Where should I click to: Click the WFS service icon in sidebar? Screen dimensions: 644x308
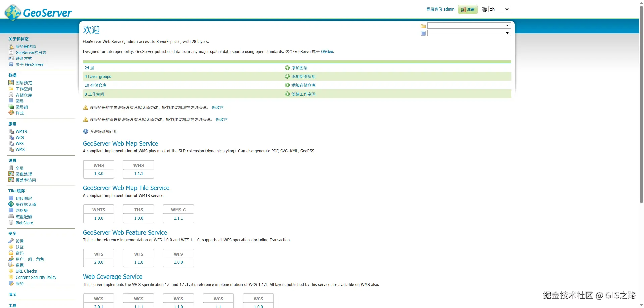(x=11, y=143)
